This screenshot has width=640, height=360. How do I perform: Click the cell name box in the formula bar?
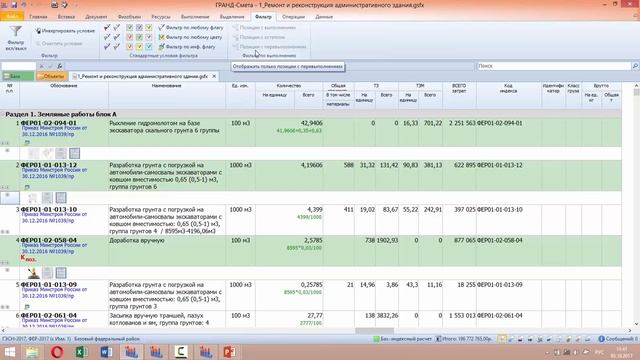pos(18,66)
